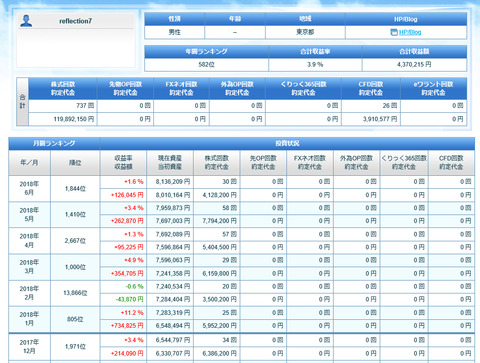The image size is (480, 363).
Task: Click the negative return -0.6 %
Action: (x=134, y=287)
